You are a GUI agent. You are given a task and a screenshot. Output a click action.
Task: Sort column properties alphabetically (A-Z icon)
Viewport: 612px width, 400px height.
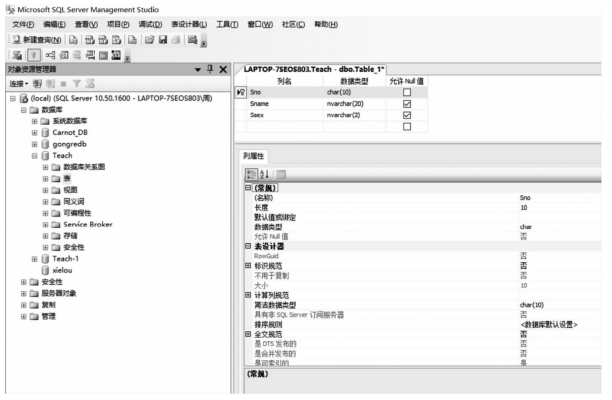[264, 174]
